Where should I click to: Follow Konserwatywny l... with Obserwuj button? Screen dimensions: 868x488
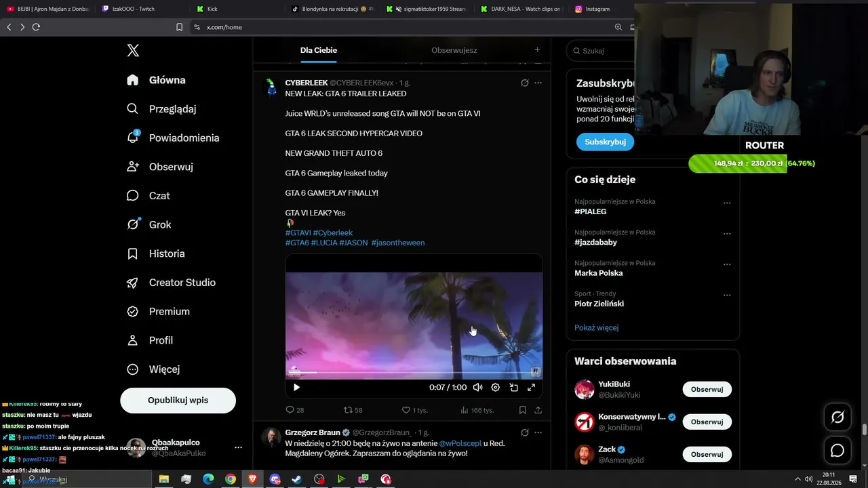(x=707, y=422)
